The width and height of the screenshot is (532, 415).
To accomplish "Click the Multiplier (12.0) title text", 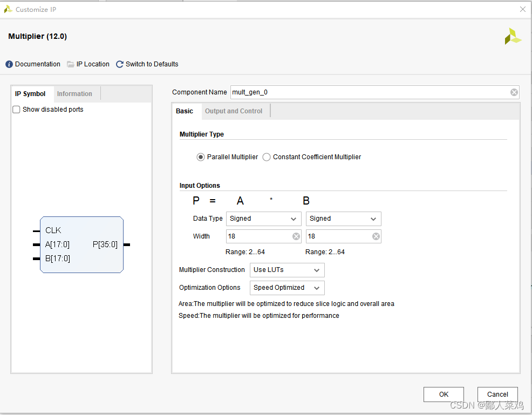I will pyautogui.click(x=38, y=36).
